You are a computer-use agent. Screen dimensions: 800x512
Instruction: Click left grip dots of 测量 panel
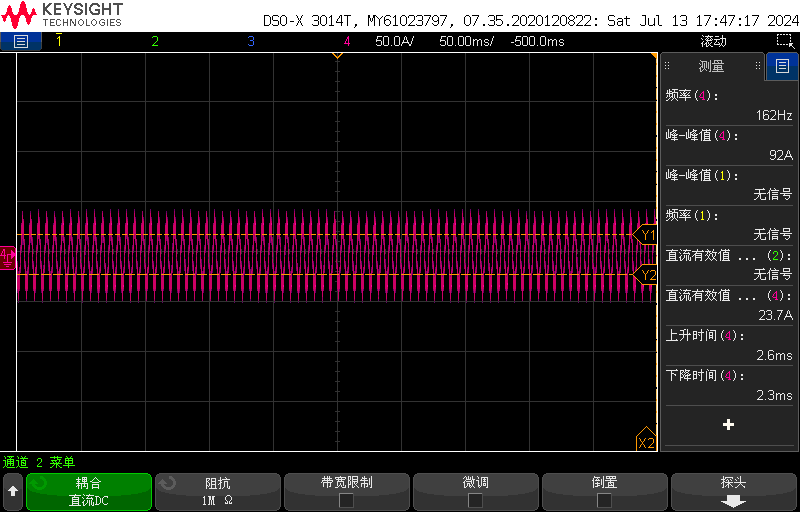(x=666, y=66)
